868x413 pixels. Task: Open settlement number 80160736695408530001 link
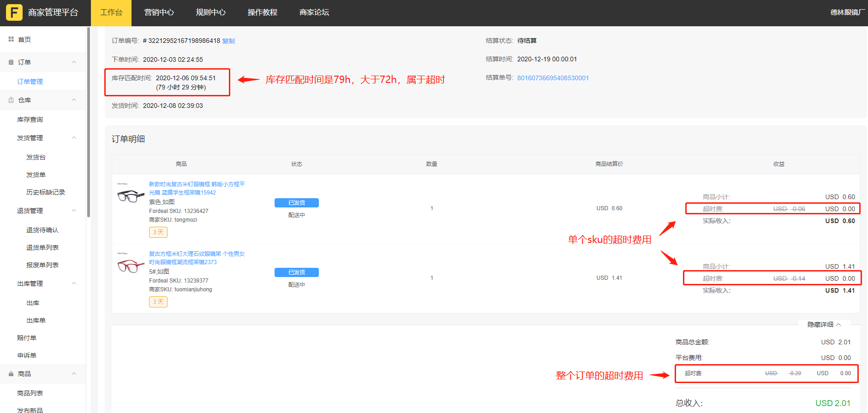[x=553, y=78]
